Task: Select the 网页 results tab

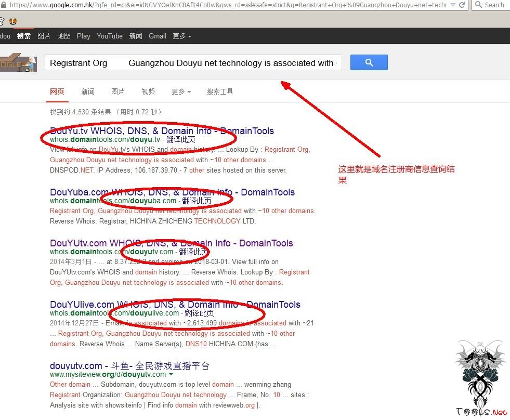Action: click(57, 91)
